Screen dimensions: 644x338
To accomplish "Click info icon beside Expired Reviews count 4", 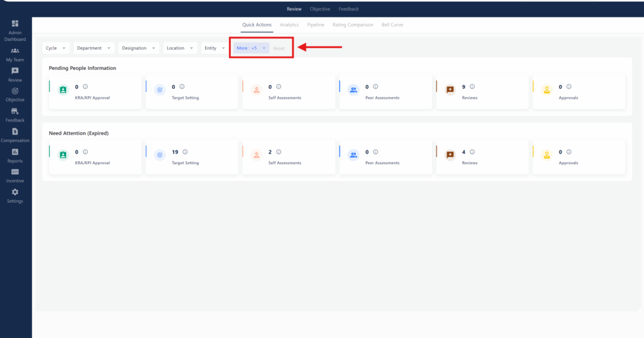I will pos(472,152).
